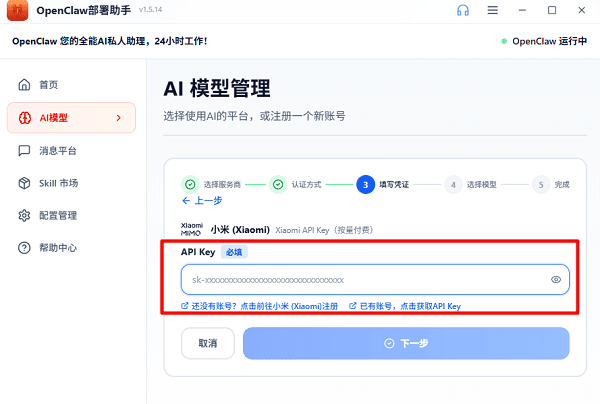Screen dimensions: 600x404
Task: Click the OpenClaw app logo icon
Action: point(17,10)
